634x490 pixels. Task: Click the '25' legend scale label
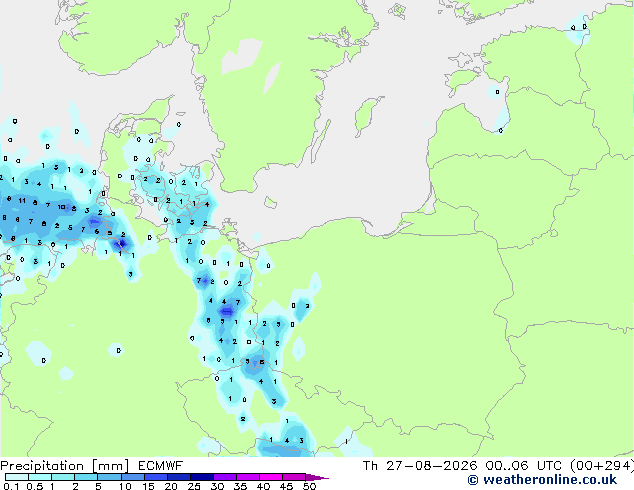click(x=194, y=486)
